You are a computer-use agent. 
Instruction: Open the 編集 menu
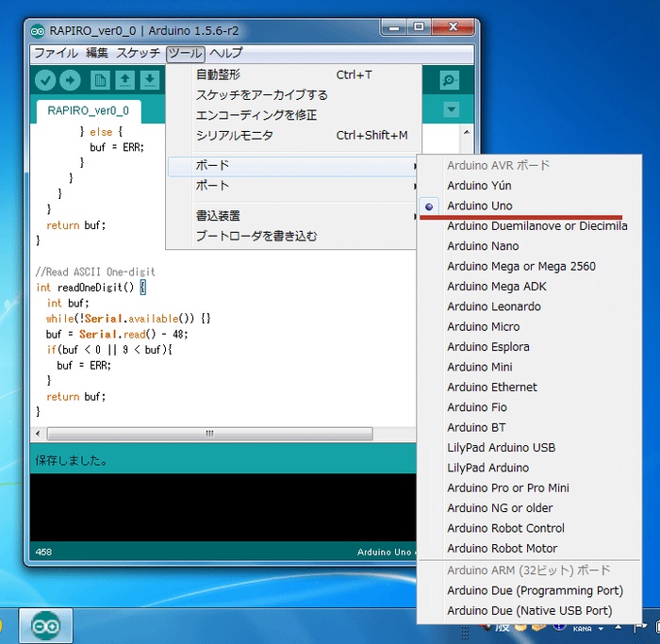97,53
